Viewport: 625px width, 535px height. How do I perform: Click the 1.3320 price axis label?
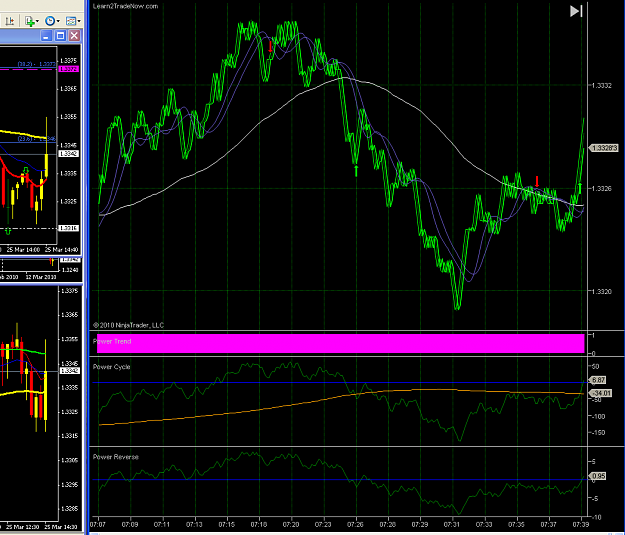(601, 291)
